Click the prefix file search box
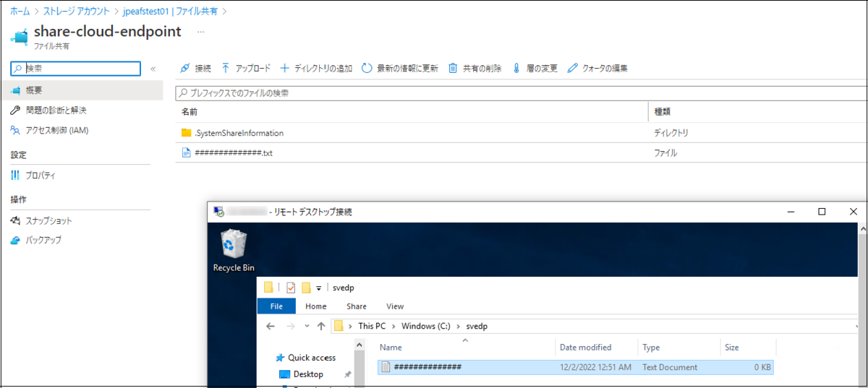Screen dimensions: 868x388 pos(520,93)
